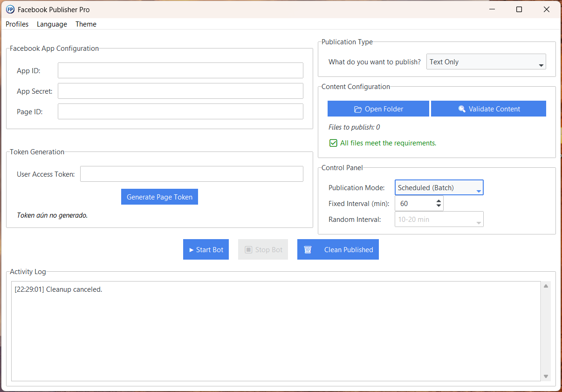Click the folder icon on Open Folder
The width and height of the screenshot is (562, 392).
(x=358, y=109)
